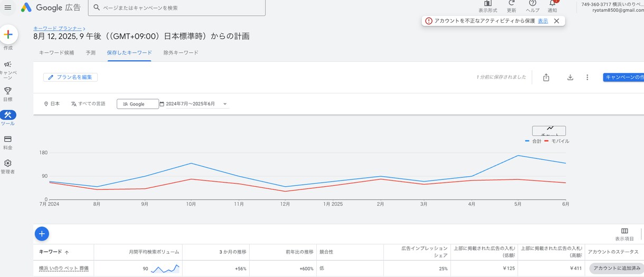The image size is (644, 277).
Task: Open the three-dot more options menu
Action: (x=588, y=77)
